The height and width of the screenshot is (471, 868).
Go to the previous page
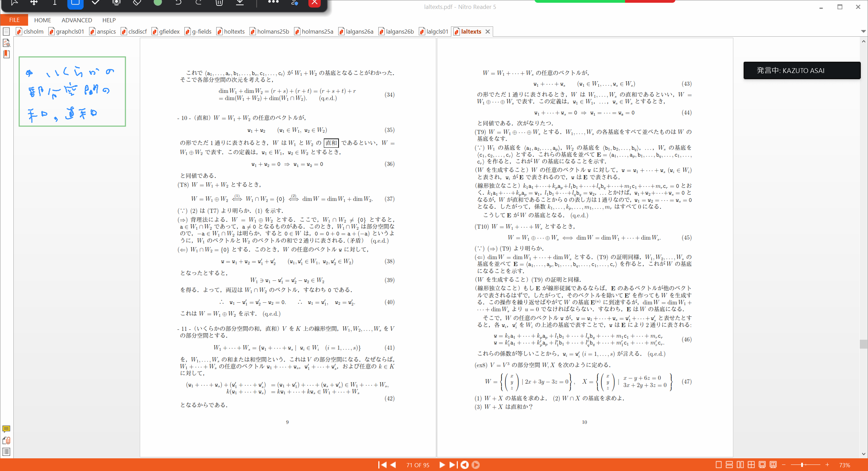(x=393, y=465)
